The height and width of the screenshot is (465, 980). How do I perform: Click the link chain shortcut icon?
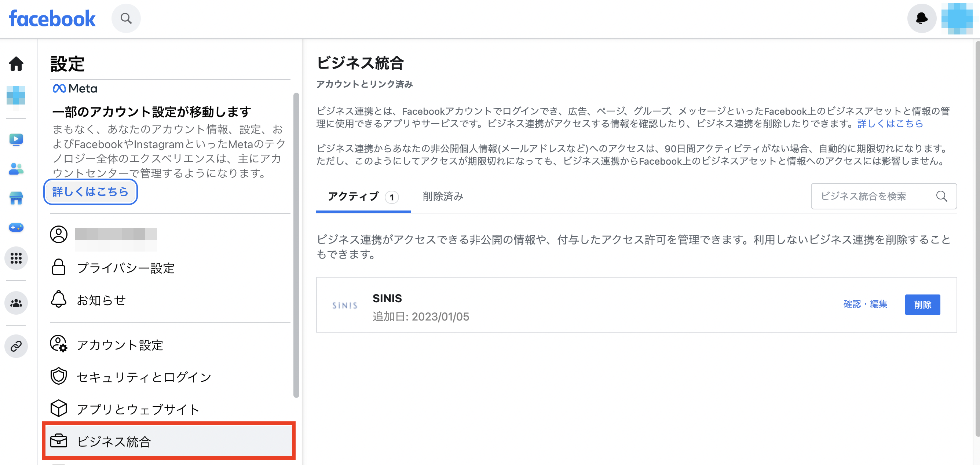click(x=16, y=346)
